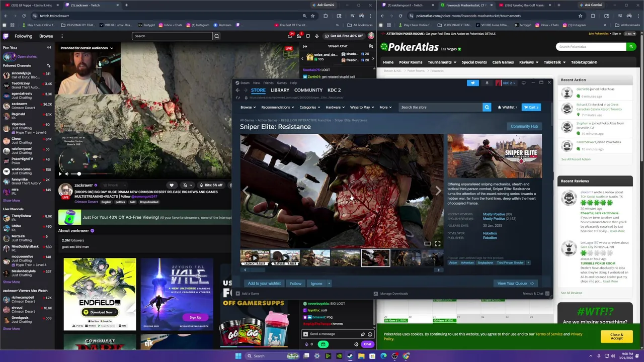Image resolution: width=644 pixels, height=362 pixels.
Task: Show previous screenshot with left arrow
Action: [246, 191]
